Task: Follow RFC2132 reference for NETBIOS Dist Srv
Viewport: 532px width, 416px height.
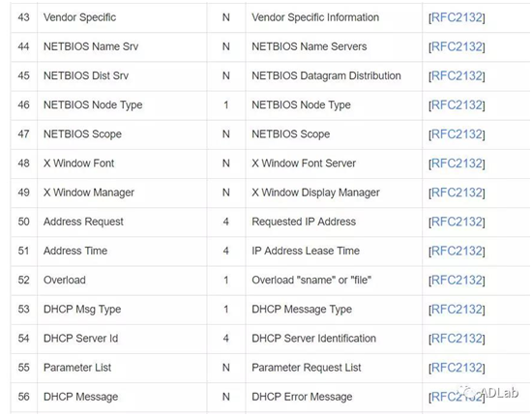Action: [x=457, y=75]
